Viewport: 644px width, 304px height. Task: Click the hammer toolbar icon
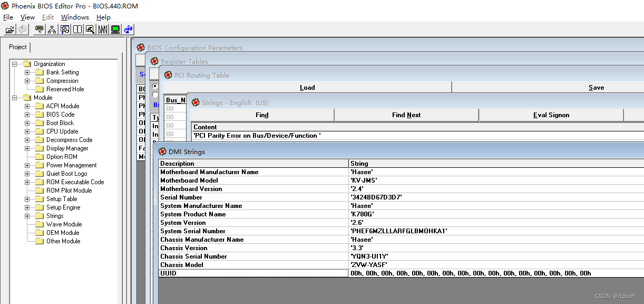coord(90,30)
